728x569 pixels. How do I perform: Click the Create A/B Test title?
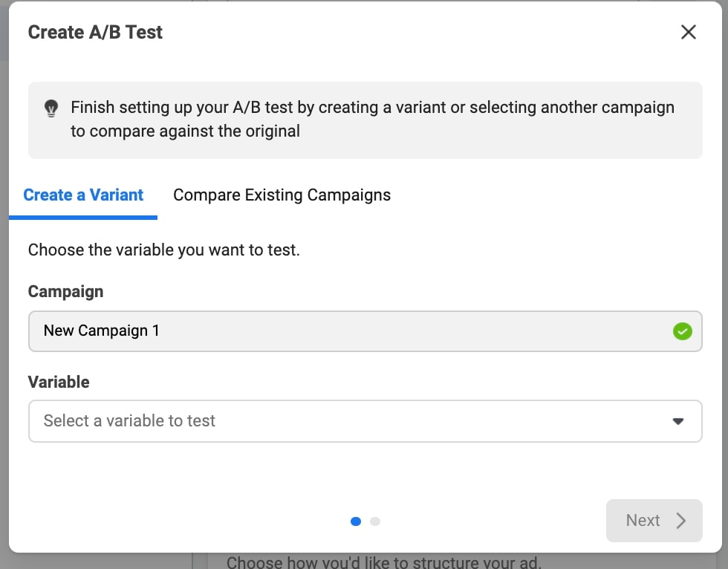tap(95, 32)
